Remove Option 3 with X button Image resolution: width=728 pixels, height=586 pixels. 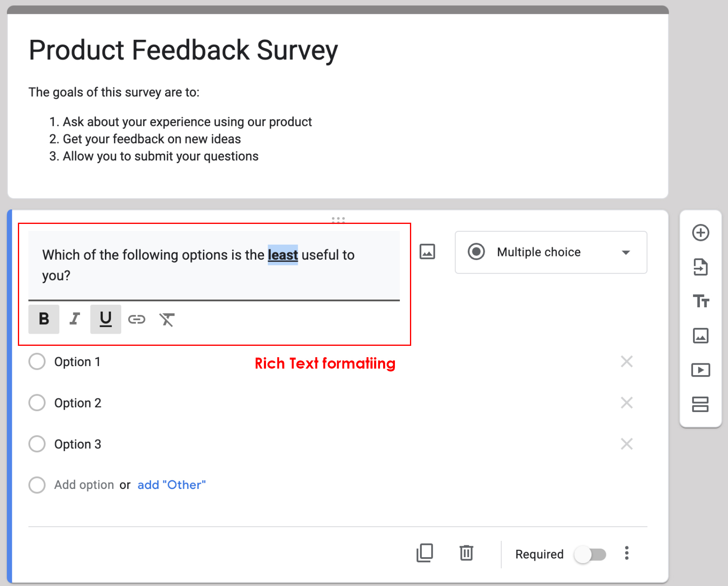pos(627,444)
